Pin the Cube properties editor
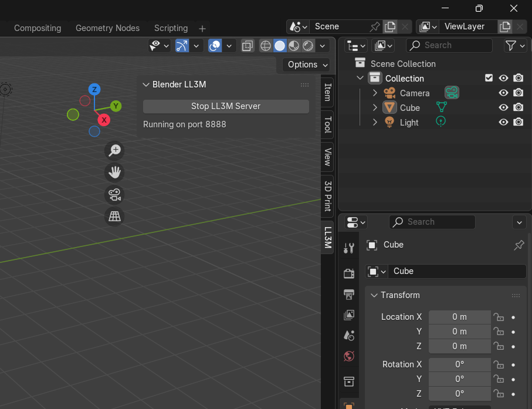This screenshot has height=409, width=532. (519, 245)
